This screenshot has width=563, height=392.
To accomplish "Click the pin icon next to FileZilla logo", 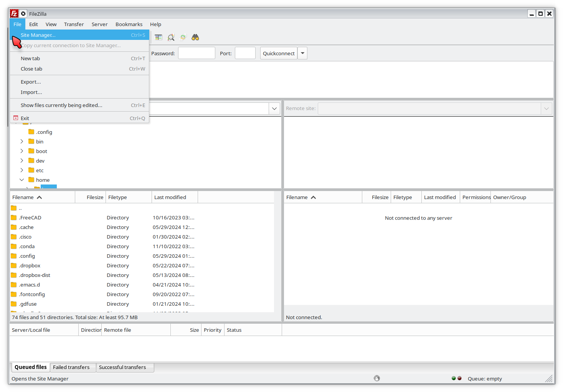I will 23,13.
